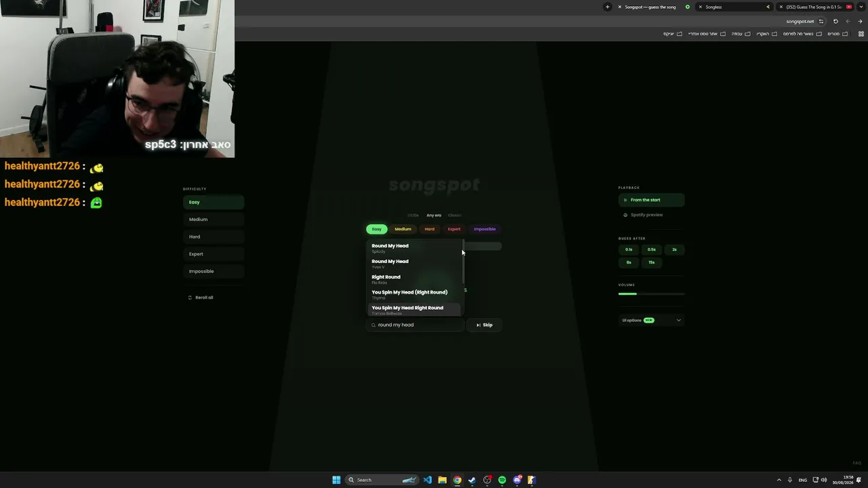Expand the UI options section
This screenshot has height=488, width=868.
(x=651, y=320)
